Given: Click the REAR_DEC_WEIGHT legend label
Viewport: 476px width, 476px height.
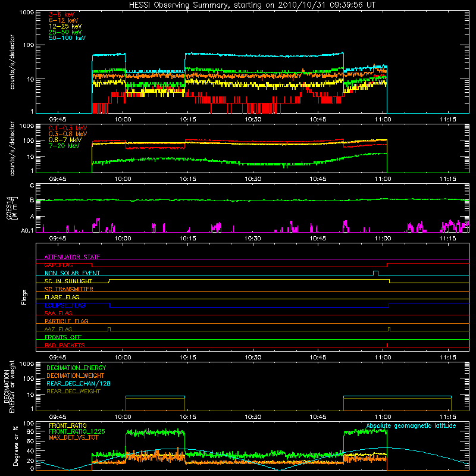Looking at the screenshot, I should 73,392.
